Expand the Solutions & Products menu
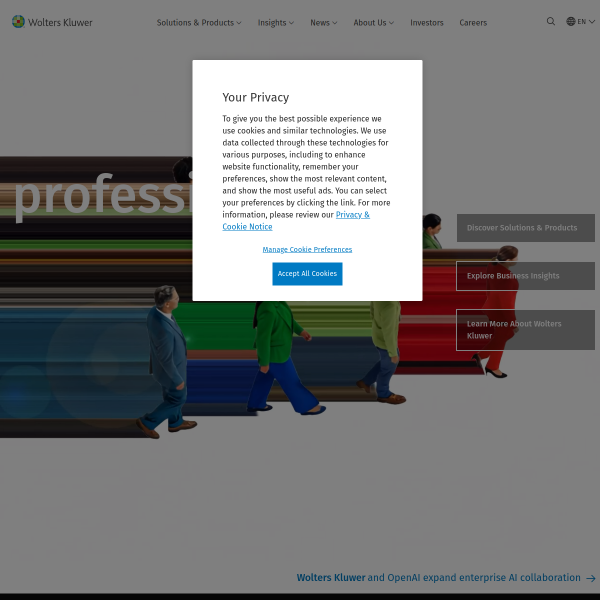Screen dimensions: 600x600 coord(199,23)
